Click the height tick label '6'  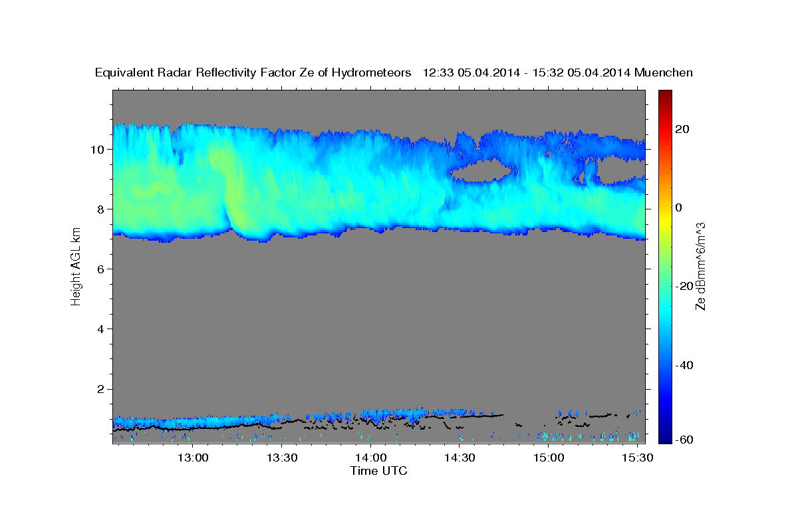coord(102,269)
